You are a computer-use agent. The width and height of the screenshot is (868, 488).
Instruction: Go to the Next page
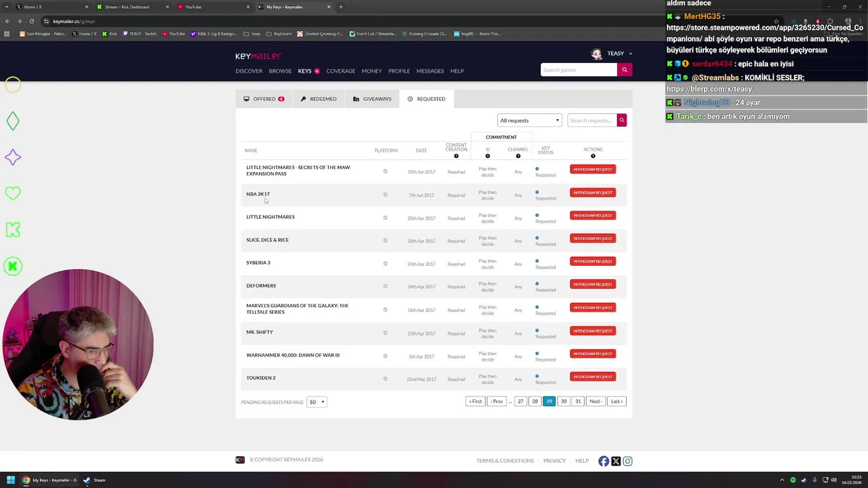coord(595,401)
